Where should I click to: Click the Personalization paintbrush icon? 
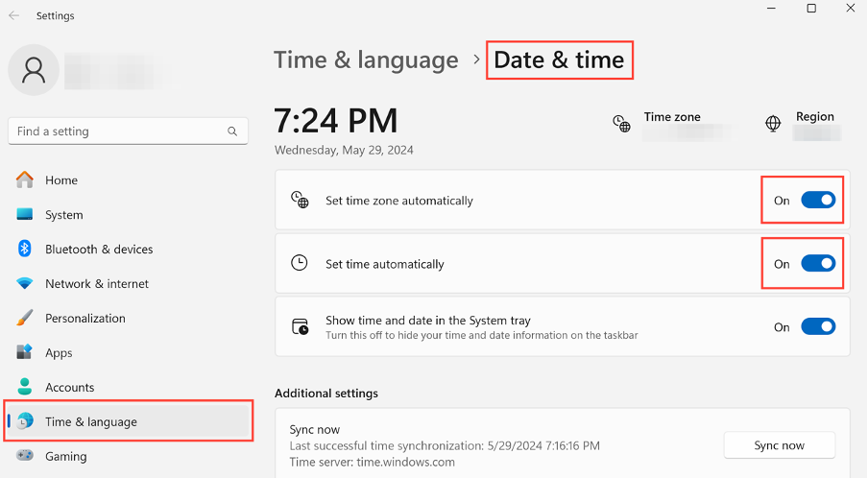(24, 318)
